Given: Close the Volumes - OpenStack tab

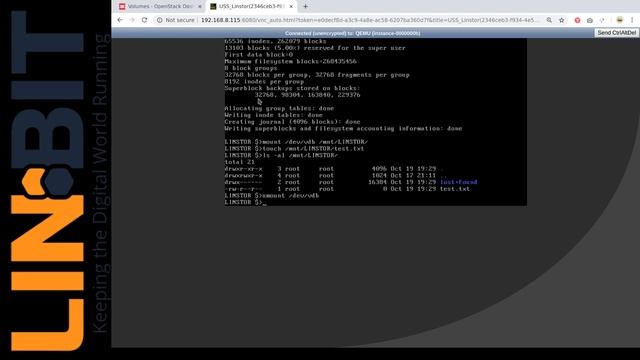Looking at the screenshot, I should [x=200, y=7].
